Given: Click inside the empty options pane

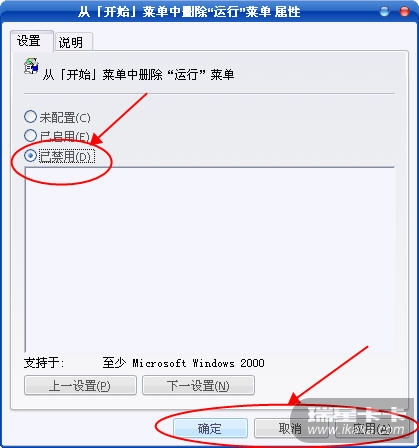Looking at the screenshot, I should coord(209,259).
